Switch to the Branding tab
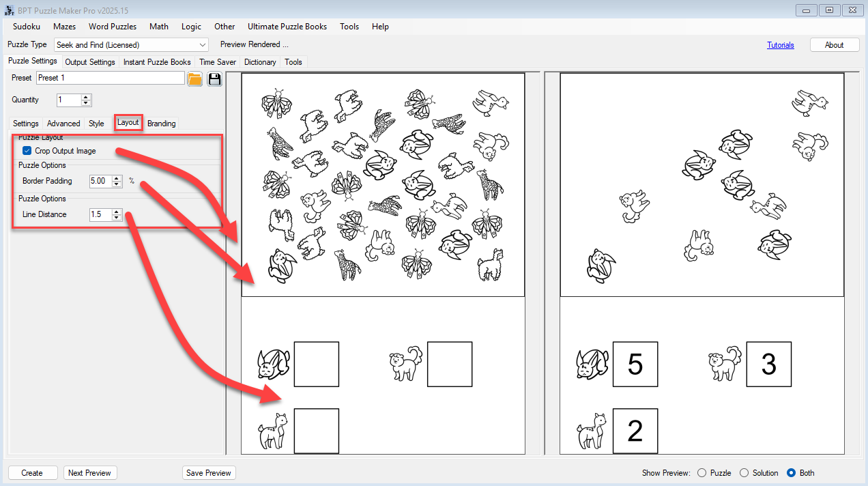This screenshot has height=486, width=868. coord(161,124)
